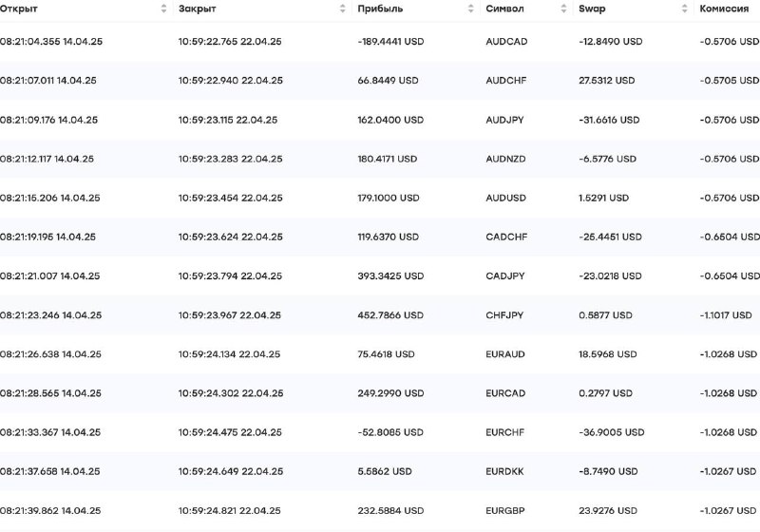Screen dimensions: 760x532
Task: Select the AUDCHF symbol cell
Action: pos(506,81)
